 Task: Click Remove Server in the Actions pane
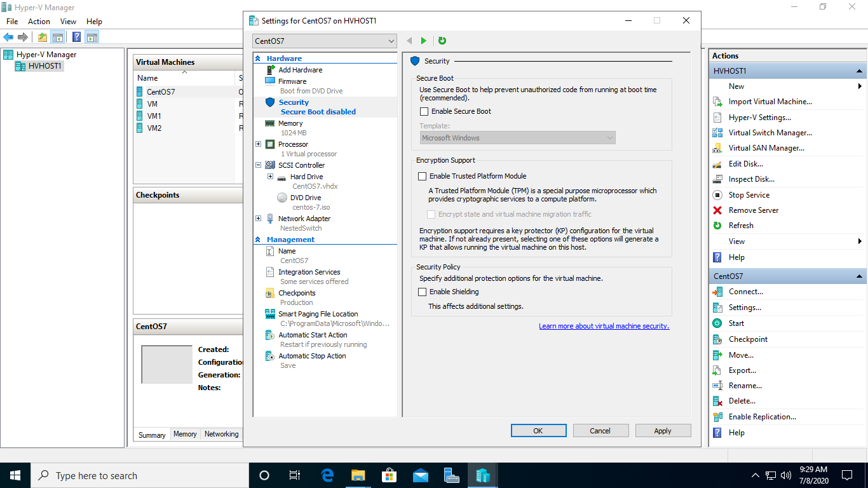point(753,210)
